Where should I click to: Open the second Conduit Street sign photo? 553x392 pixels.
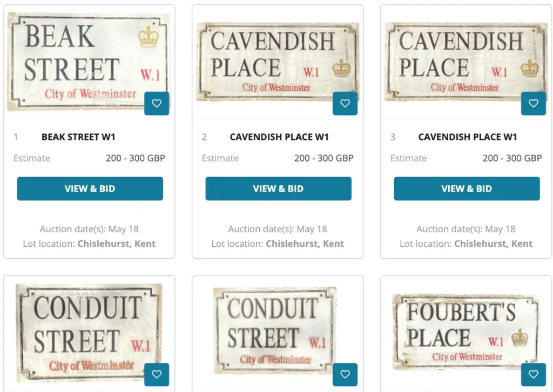pyautogui.click(x=273, y=329)
